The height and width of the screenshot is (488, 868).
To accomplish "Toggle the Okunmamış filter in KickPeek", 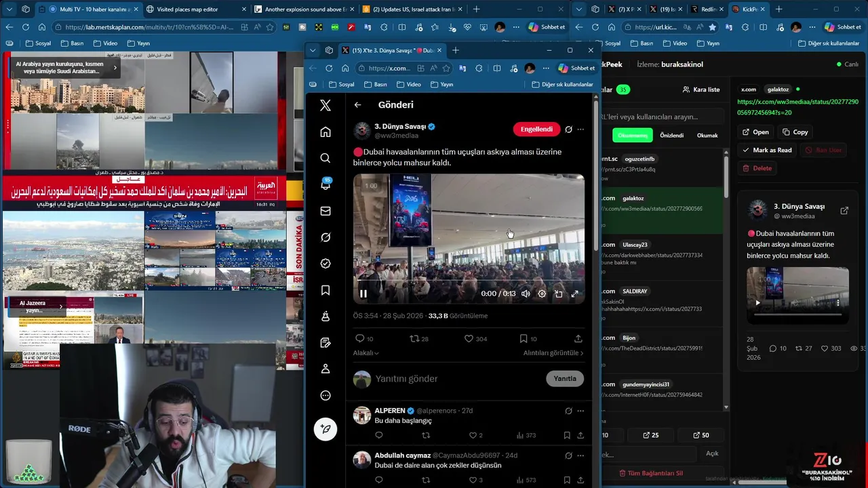I will coord(633,135).
